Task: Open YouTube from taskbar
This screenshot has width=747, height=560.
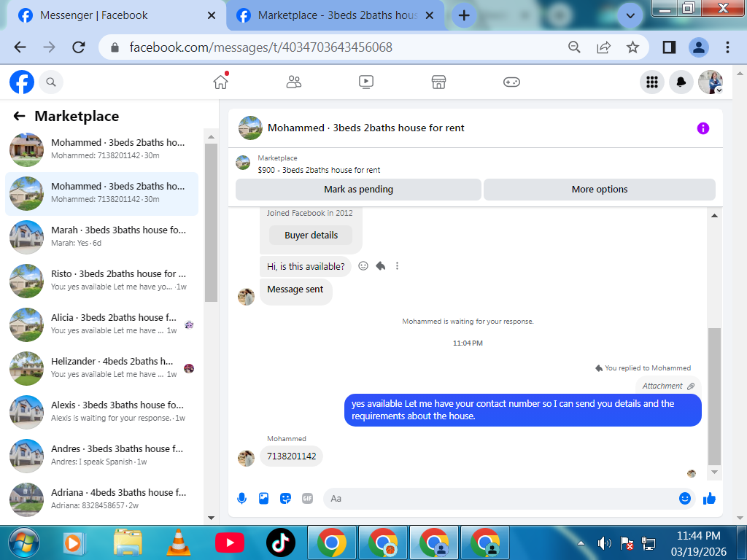Action: pos(230,542)
